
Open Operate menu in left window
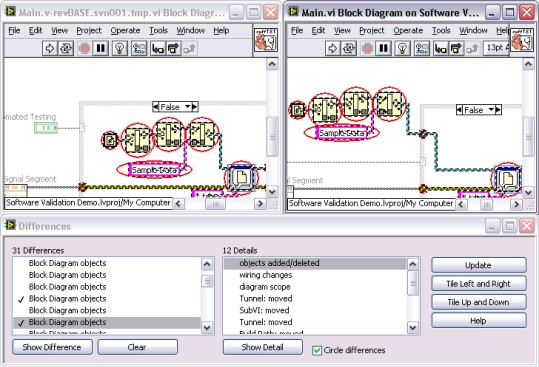pyautogui.click(x=125, y=31)
